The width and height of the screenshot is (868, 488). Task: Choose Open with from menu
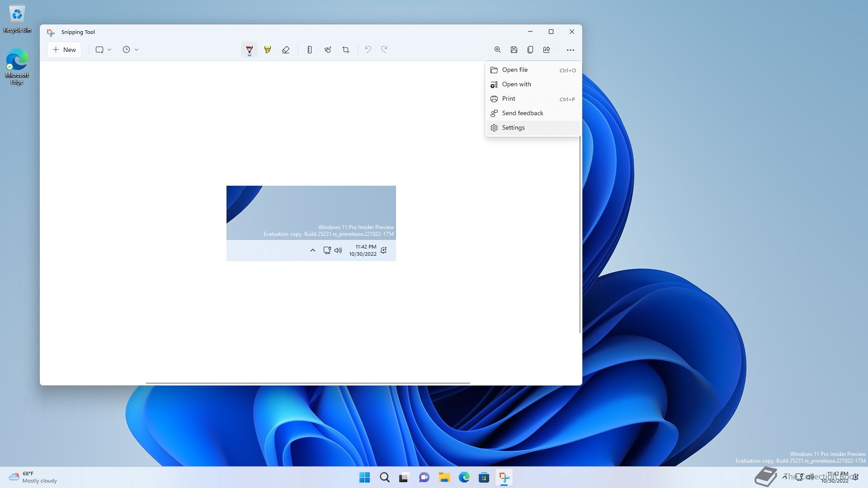(x=533, y=84)
